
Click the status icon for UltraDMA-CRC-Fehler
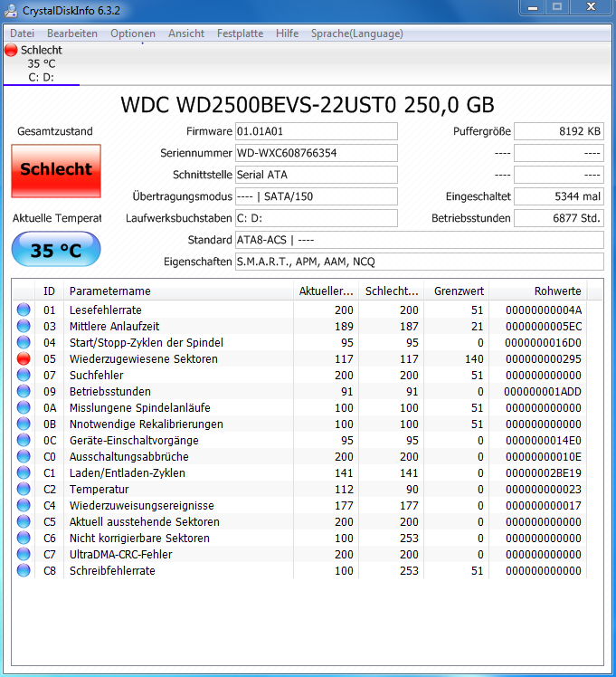click(24, 554)
